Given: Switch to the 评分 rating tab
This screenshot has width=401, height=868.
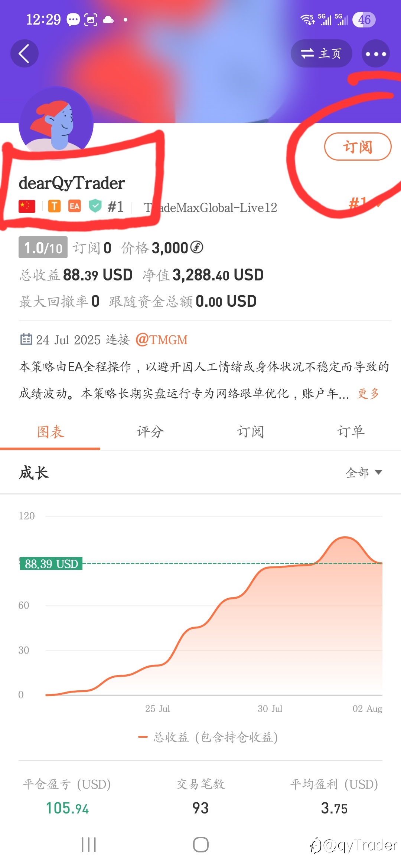Looking at the screenshot, I should [150, 432].
